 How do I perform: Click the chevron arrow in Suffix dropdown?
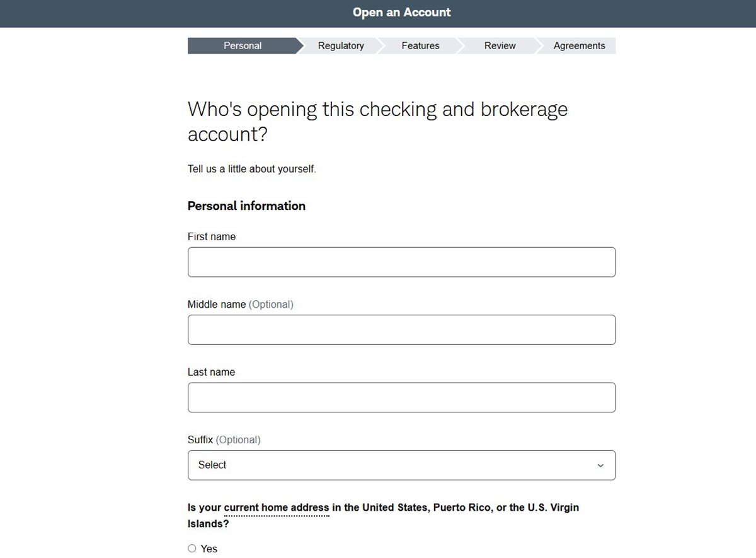(600, 465)
